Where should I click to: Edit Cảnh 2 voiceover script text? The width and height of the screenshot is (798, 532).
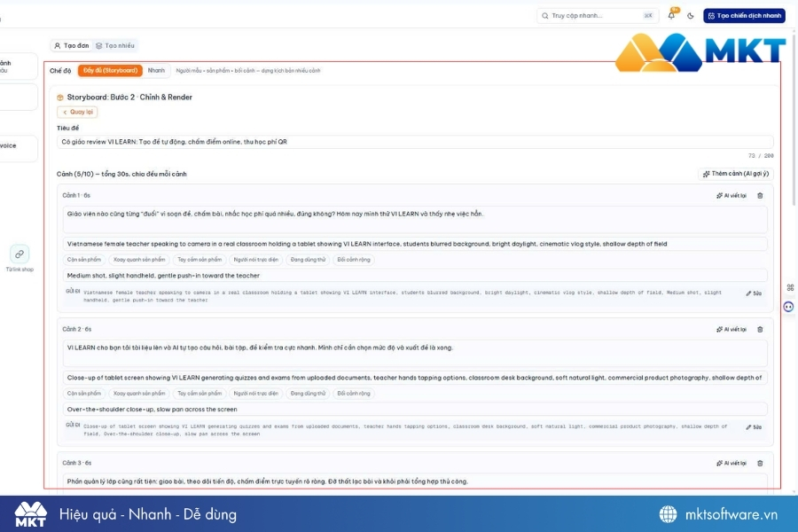click(x=415, y=353)
